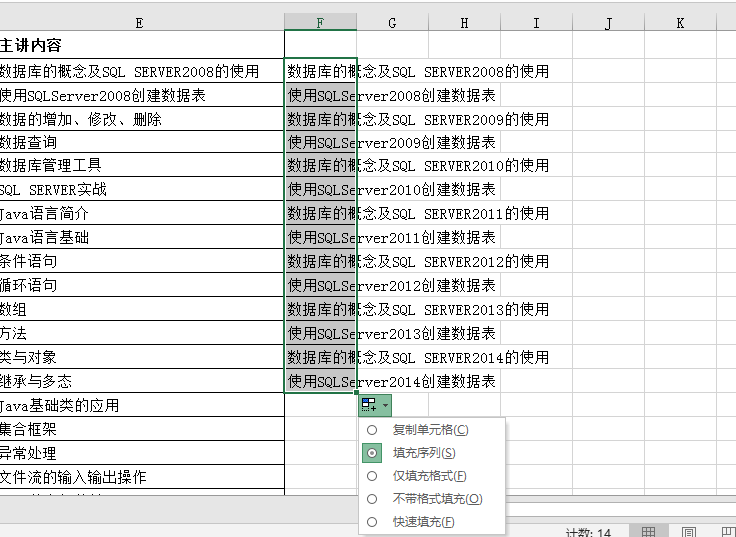This screenshot has height=537, width=736.
Task: Click the 计数: 14 status bar entry
Action: (x=588, y=533)
